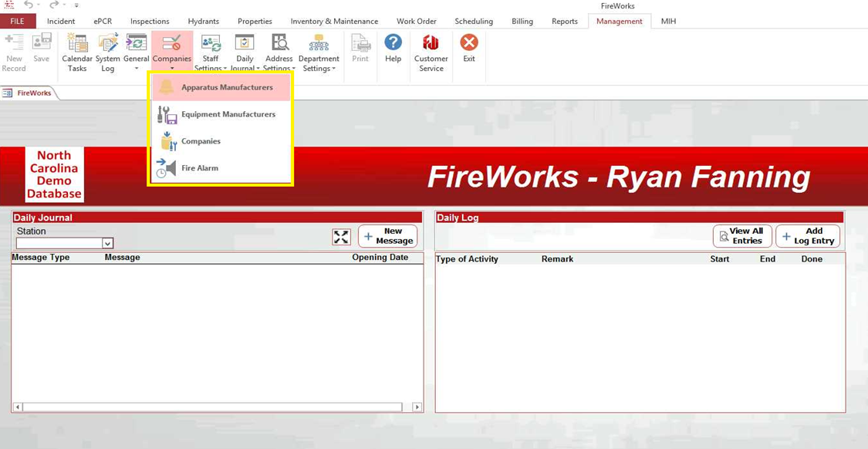Open the Reports tab

pyautogui.click(x=565, y=22)
